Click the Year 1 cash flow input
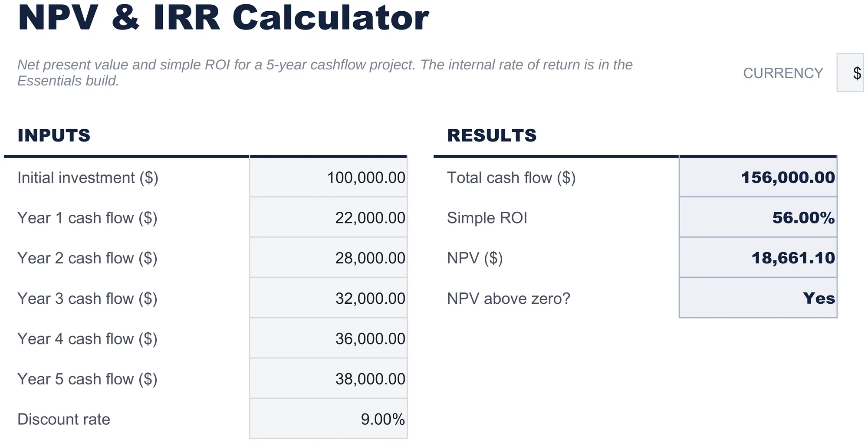This screenshot has height=443, width=868. [x=329, y=217]
